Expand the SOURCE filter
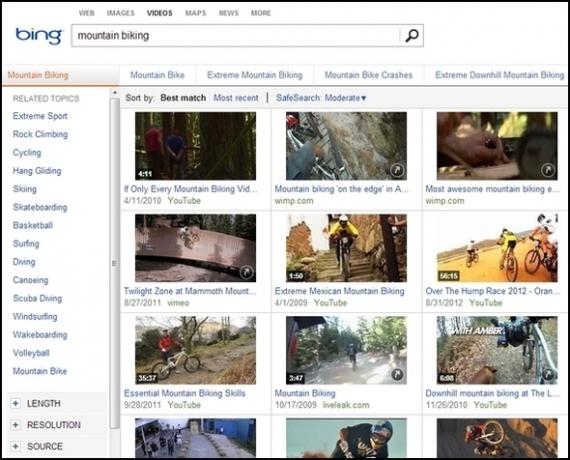This screenshot has height=460, width=570. pyautogui.click(x=16, y=446)
